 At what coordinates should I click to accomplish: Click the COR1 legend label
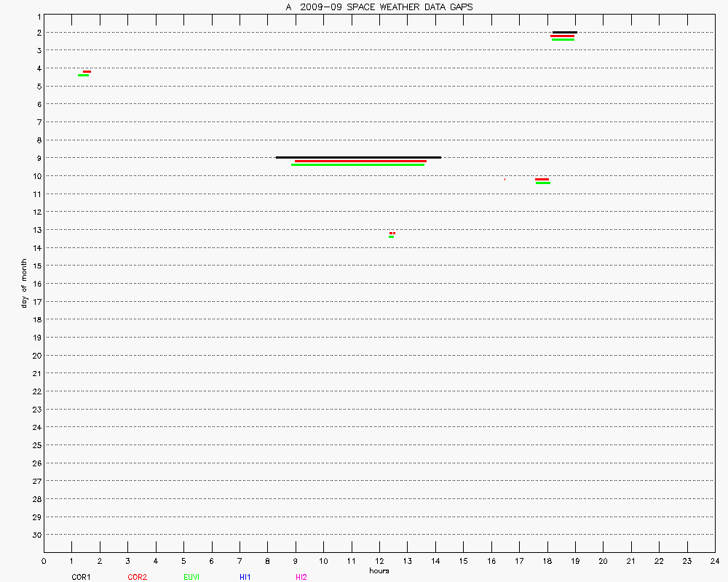[81, 577]
